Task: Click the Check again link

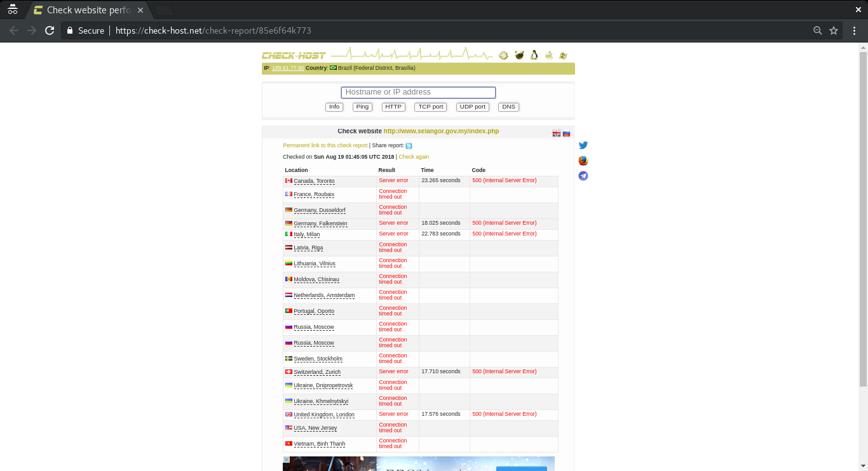Action: (414, 157)
